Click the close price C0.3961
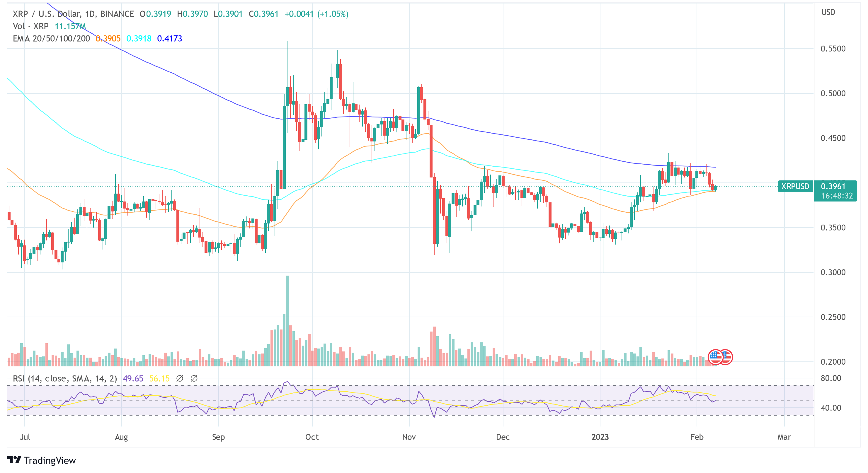 click(263, 14)
